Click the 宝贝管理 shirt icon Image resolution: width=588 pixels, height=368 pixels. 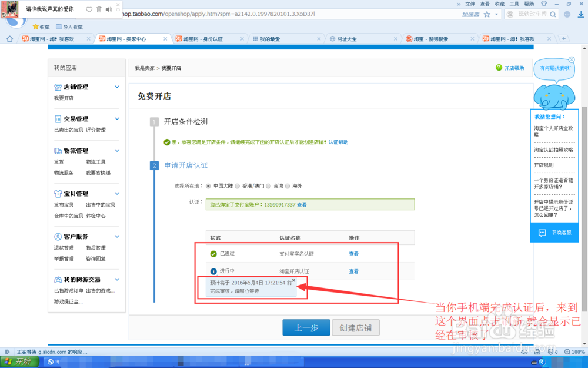[x=58, y=194]
